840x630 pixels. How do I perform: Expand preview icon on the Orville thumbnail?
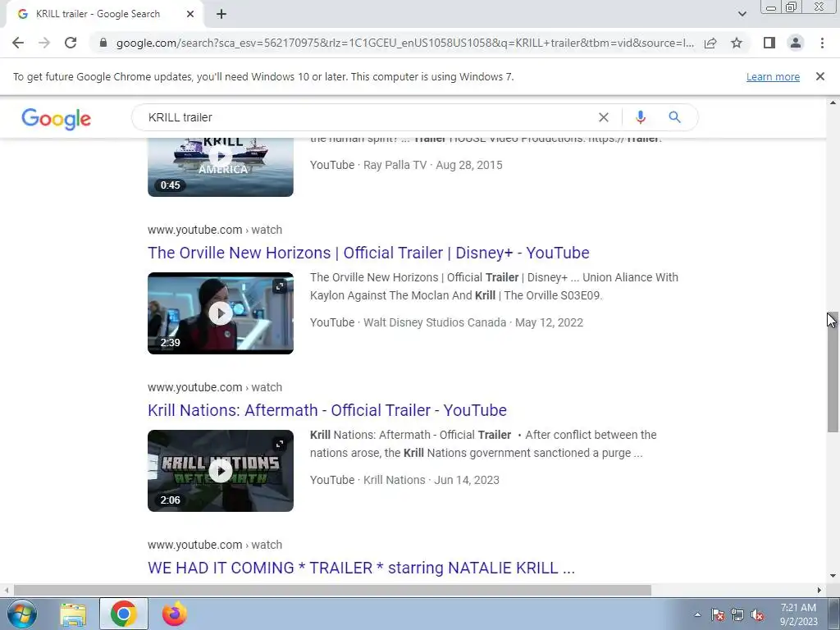click(280, 286)
